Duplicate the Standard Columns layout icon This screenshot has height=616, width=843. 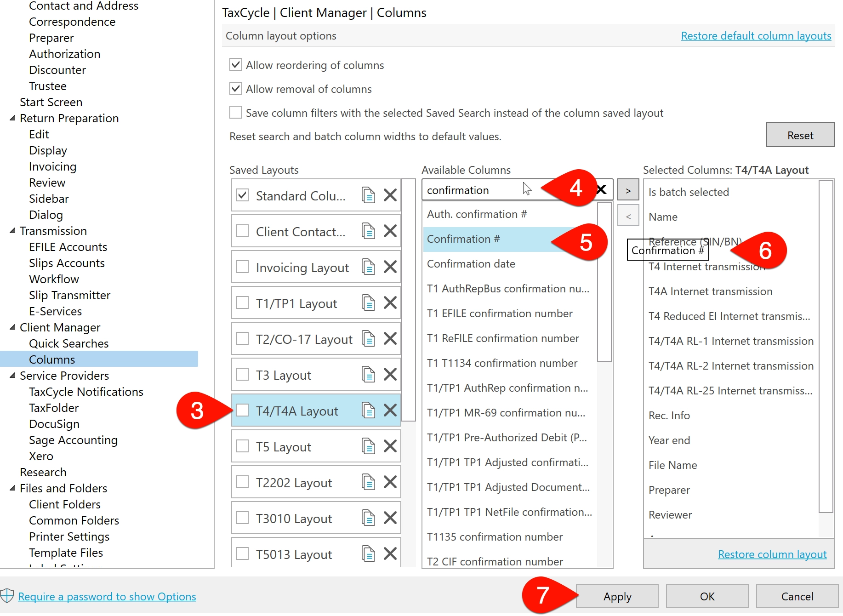coord(368,195)
